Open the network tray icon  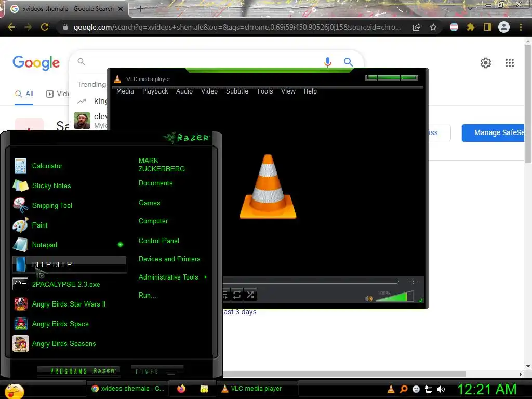point(429,389)
